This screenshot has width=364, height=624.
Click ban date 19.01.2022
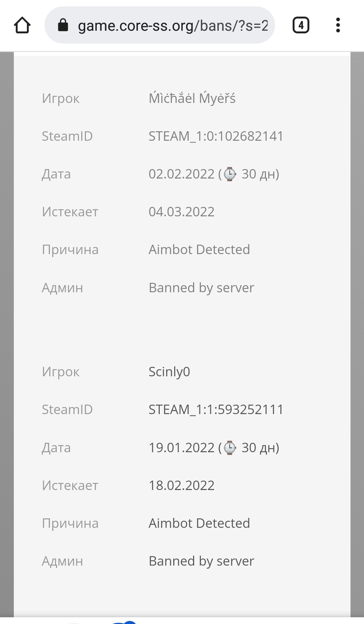click(x=181, y=448)
